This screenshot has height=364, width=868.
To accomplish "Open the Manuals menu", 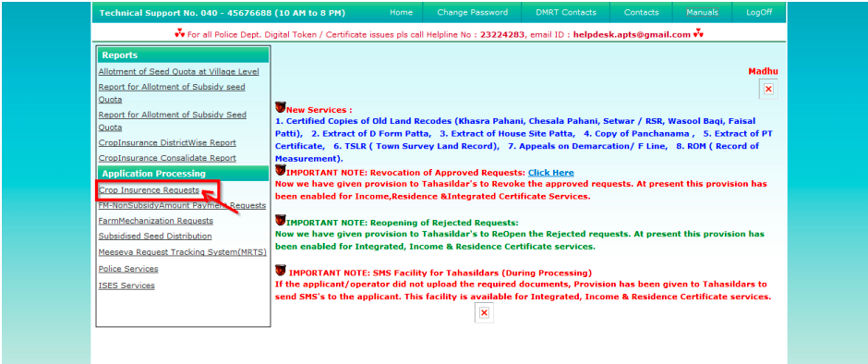I will (x=702, y=12).
